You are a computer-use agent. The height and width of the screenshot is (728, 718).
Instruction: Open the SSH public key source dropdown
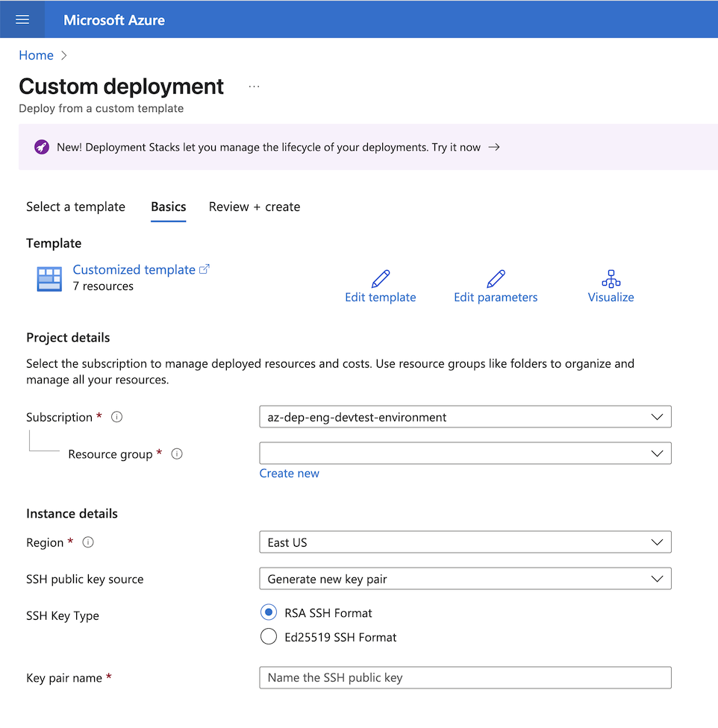pyautogui.click(x=465, y=579)
